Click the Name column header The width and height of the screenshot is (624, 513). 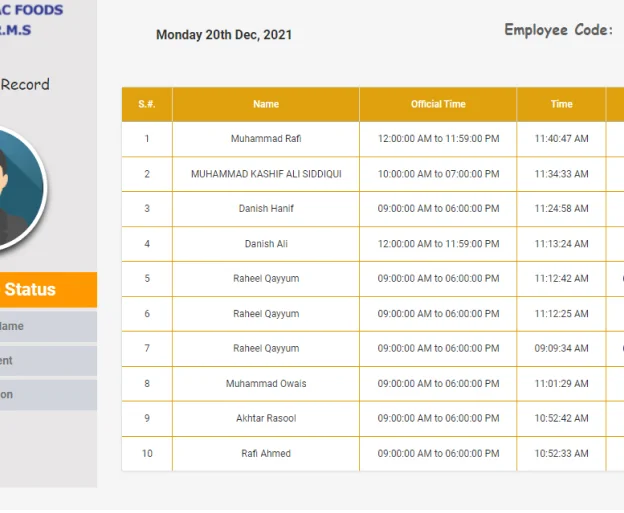point(266,104)
